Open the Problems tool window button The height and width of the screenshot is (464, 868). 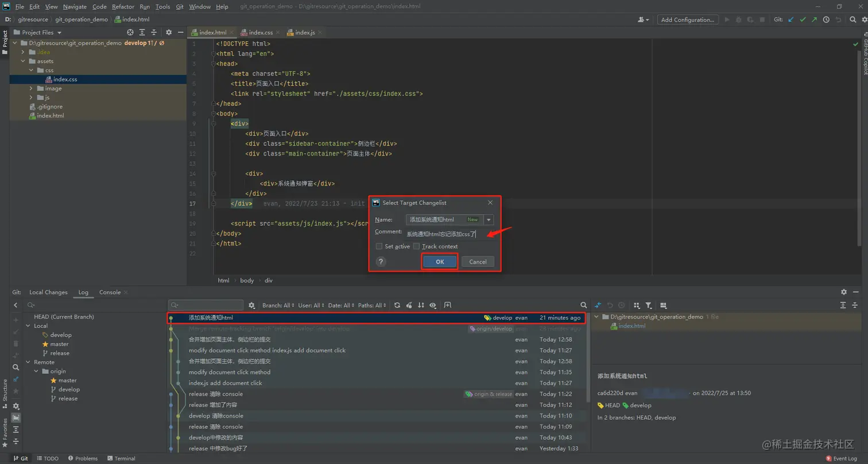[x=83, y=458]
